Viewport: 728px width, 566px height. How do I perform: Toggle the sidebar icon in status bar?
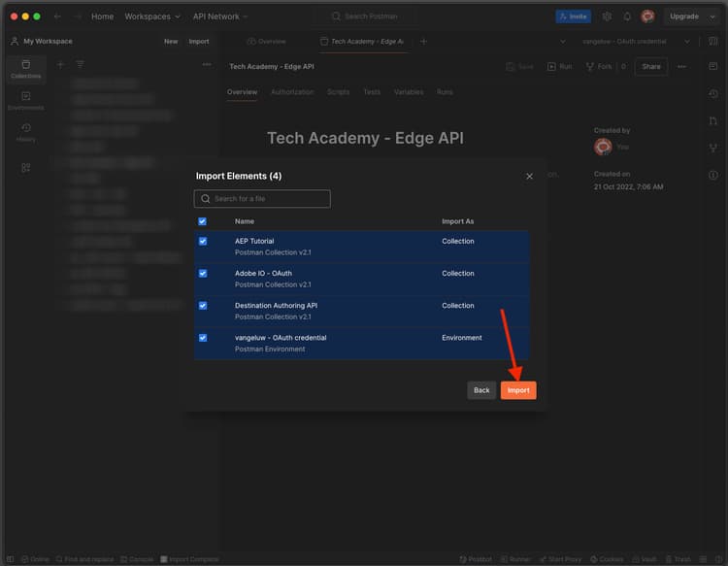(x=11, y=559)
